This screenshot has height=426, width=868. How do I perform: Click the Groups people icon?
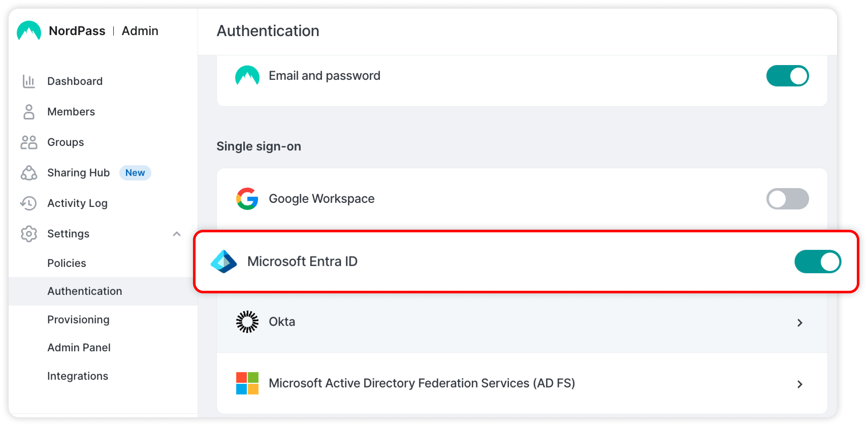point(29,142)
